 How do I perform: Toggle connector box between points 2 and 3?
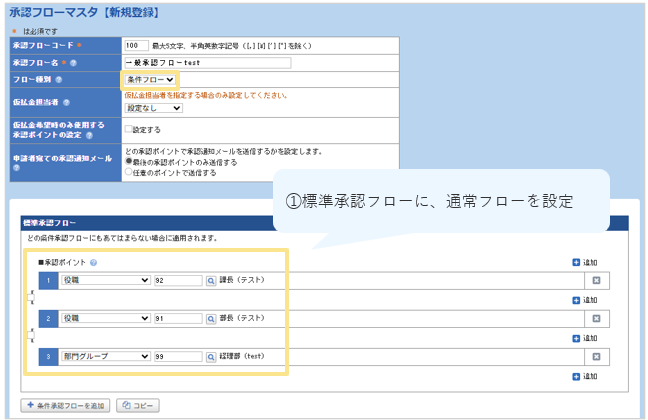click(x=31, y=335)
